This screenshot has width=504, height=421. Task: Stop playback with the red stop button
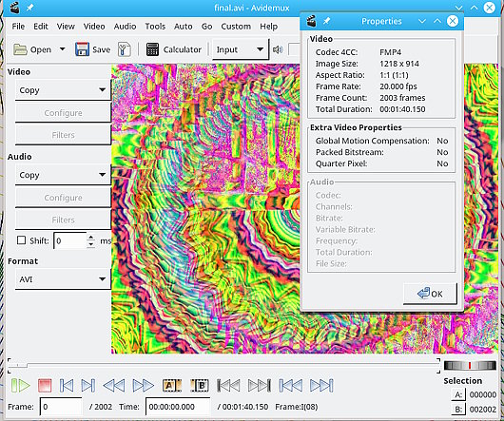45,385
